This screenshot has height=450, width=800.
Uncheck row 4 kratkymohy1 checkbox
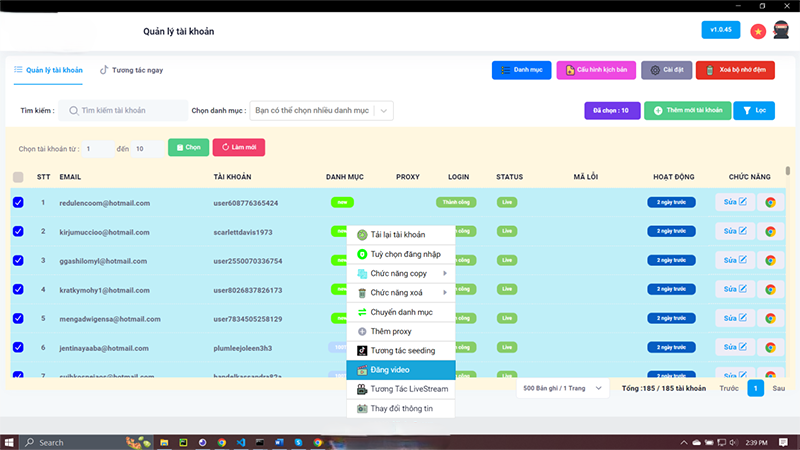point(18,290)
